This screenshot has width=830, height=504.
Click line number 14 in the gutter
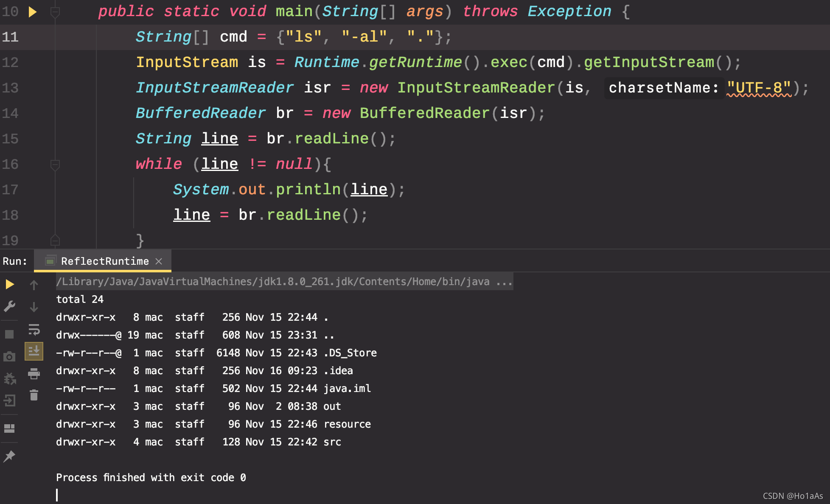pyautogui.click(x=10, y=113)
